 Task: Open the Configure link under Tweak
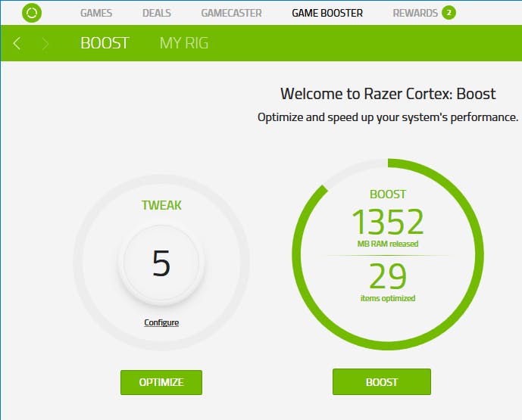tap(161, 322)
